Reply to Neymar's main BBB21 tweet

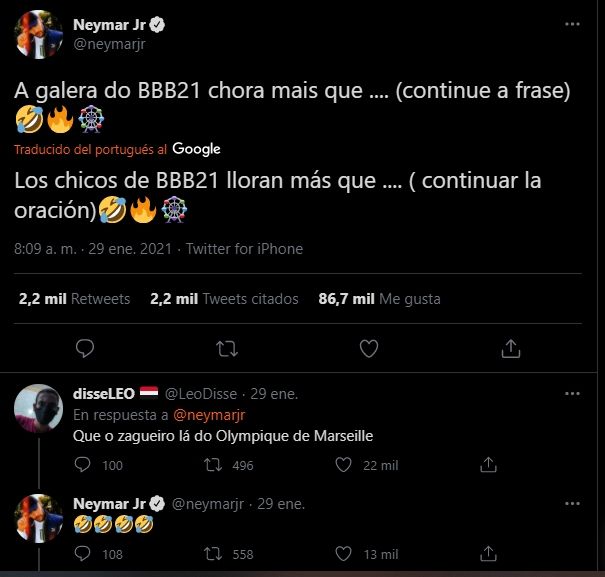click(85, 348)
